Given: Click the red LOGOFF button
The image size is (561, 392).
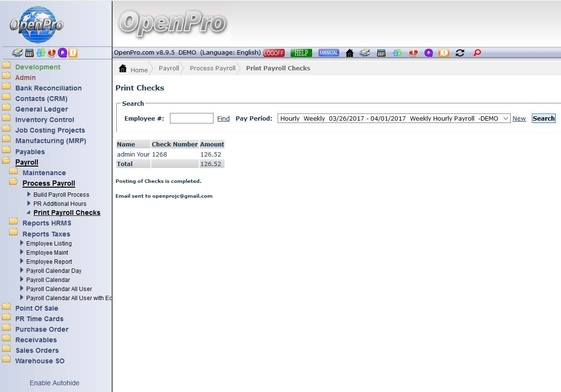Looking at the screenshot, I should (274, 53).
